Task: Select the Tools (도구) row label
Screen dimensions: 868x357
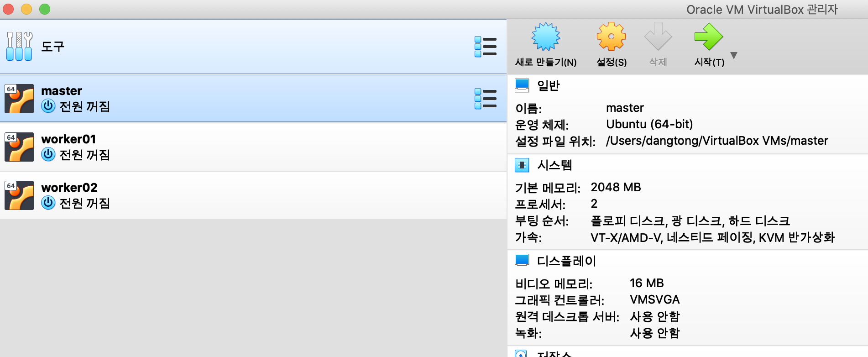Action: [53, 47]
